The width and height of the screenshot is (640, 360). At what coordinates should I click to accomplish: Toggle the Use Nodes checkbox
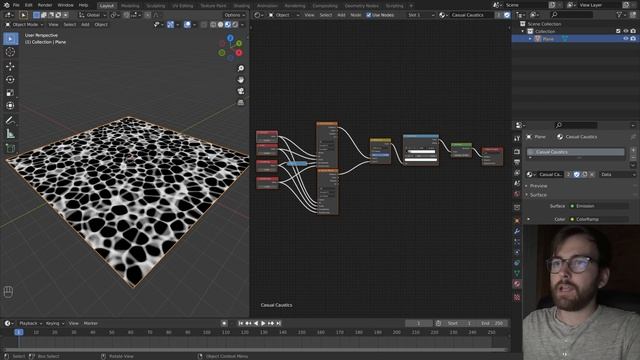point(369,15)
